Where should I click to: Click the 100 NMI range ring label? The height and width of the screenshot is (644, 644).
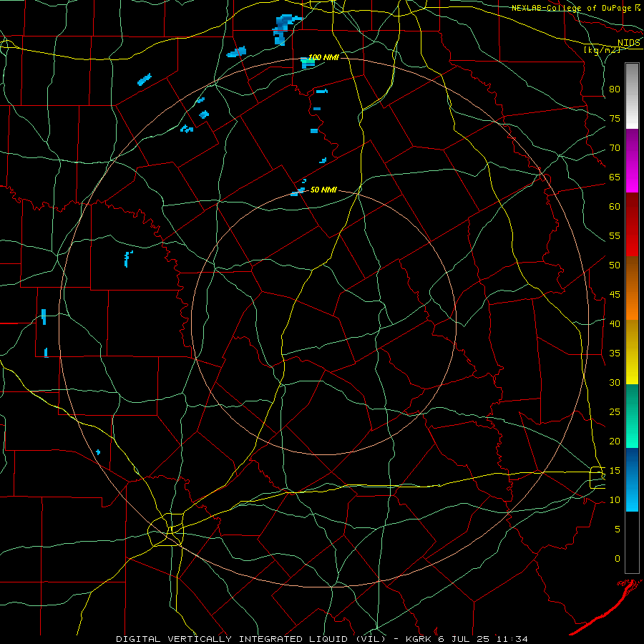[x=323, y=57]
